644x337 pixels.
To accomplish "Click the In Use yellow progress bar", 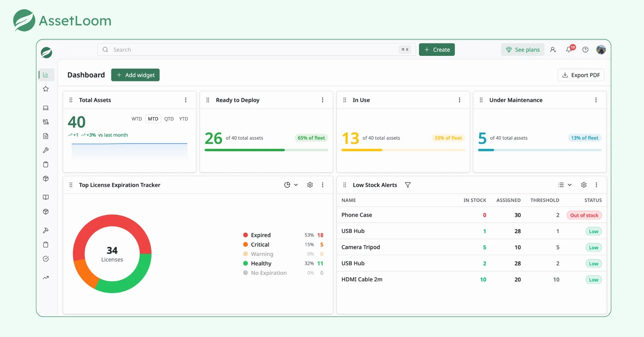I will click(403, 150).
